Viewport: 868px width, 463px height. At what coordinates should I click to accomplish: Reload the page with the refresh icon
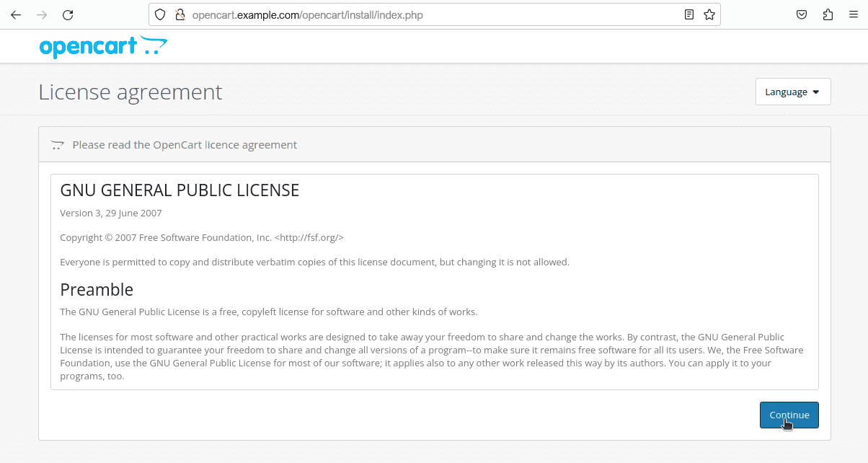click(68, 14)
